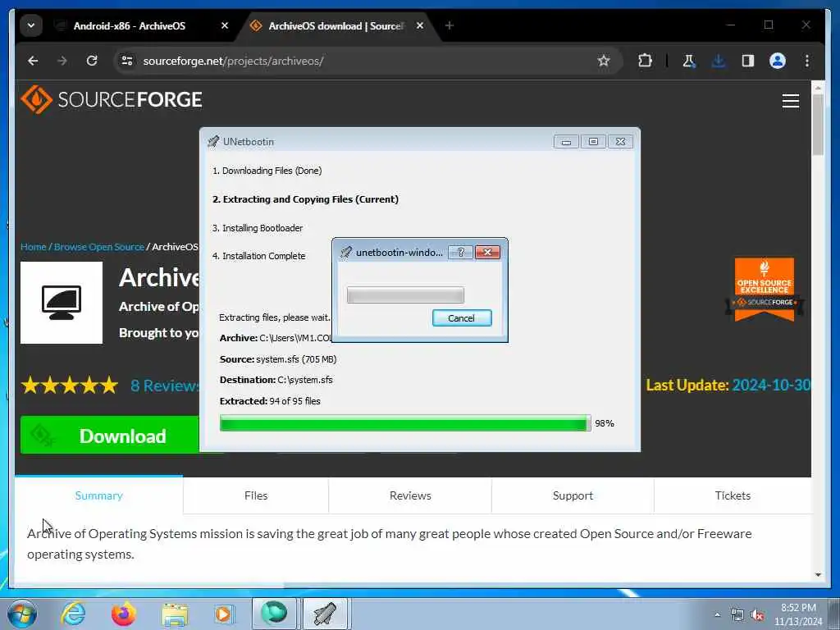The image size is (840, 630).
Task: Open the Reviews tab
Action: pos(410,495)
